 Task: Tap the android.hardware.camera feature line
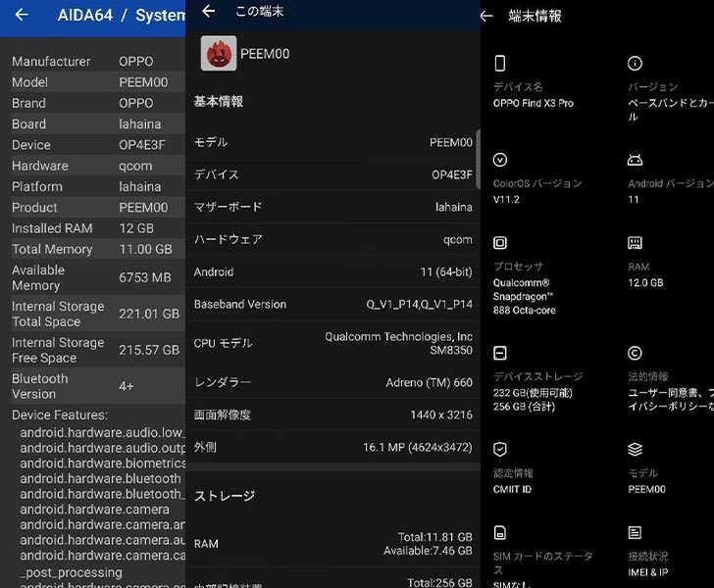point(95,510)
